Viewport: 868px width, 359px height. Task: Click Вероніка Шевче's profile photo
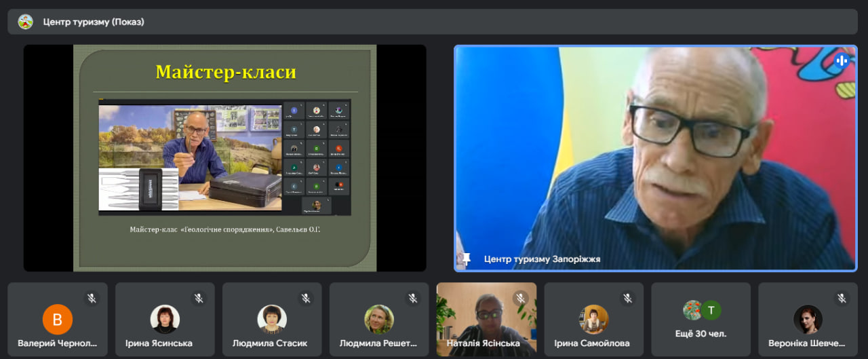[x=808, y=319]
